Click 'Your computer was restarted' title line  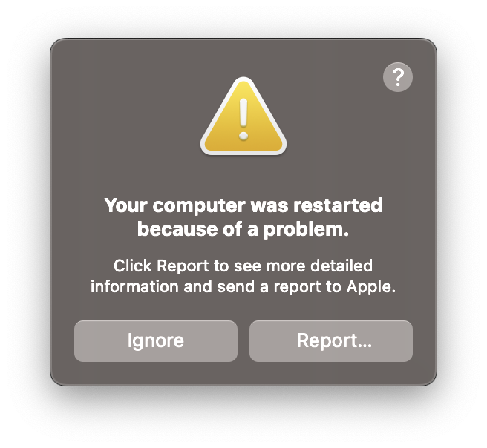(x=244, y=205)
